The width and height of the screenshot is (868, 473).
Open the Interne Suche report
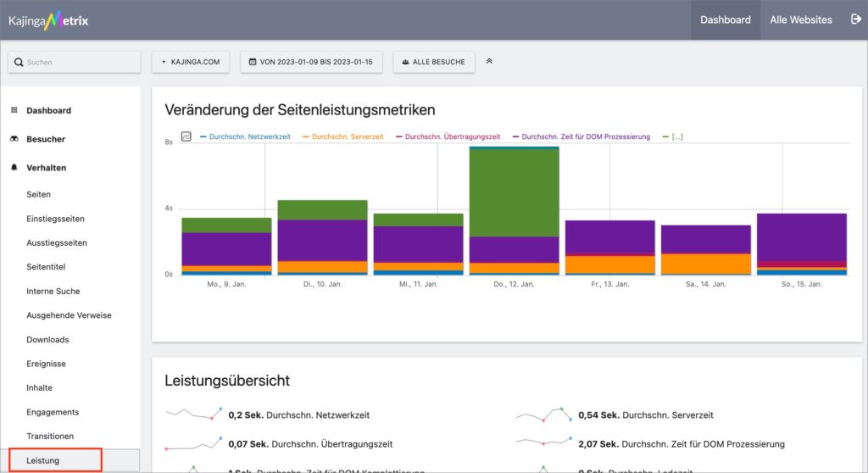click(53, 292)
